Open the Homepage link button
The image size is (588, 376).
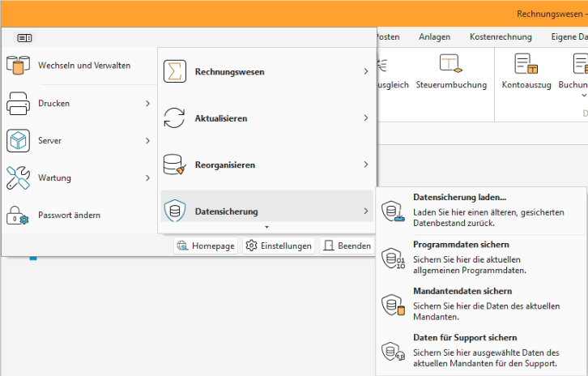[x=207, y=246]
